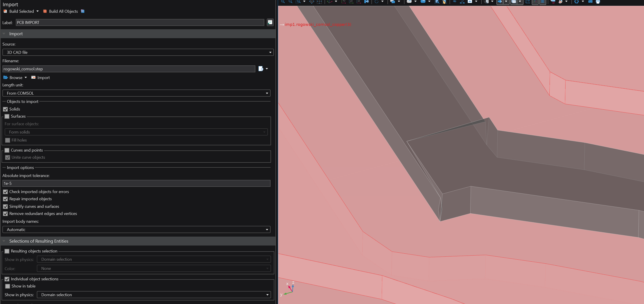Click the XY plane view icon
Screen dimensions: 644x304
[344, 2]
